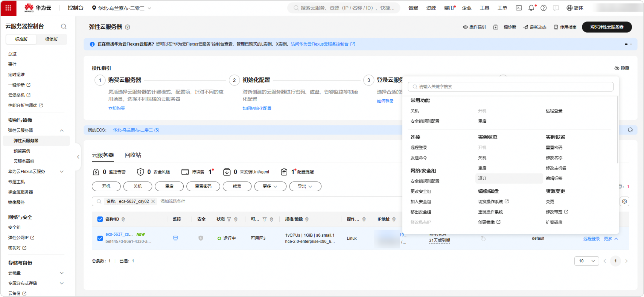Click the security shield icon in the ecs-5637 row
This screenshot has width=644, height=297.
[x=201, y=238]
